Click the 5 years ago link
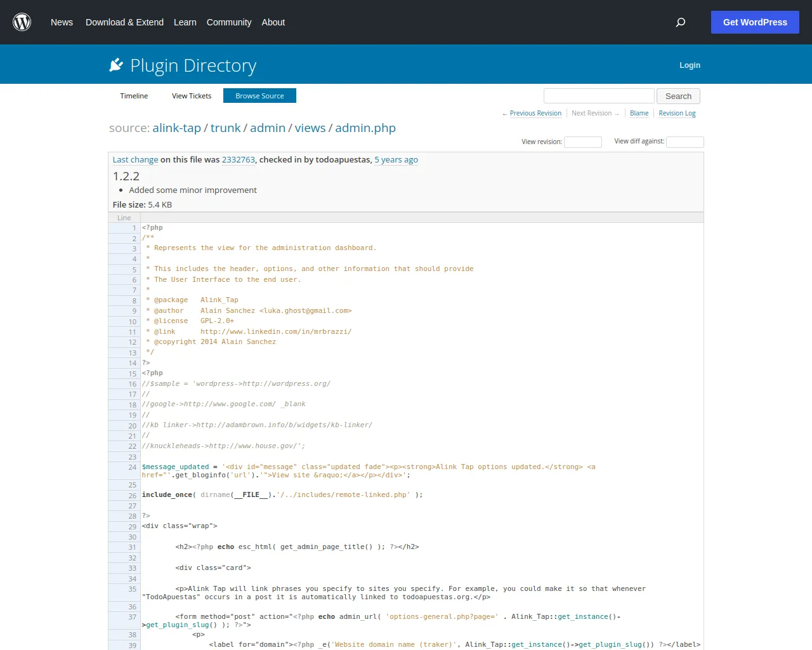The image size is (812, 650). [396, 160]
